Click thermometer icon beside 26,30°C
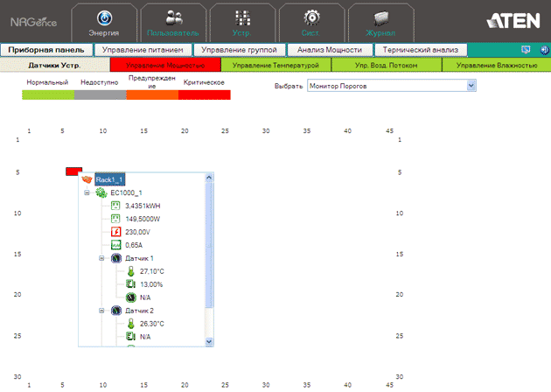551x392 pixels. tap(130, 324)
